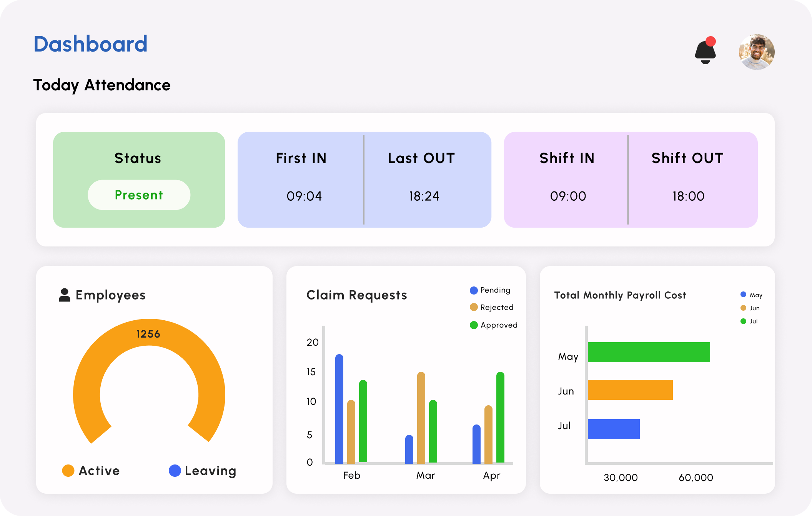Select the blue Jul payroll bar
The image size is (812, 516).
coord(614,429)
